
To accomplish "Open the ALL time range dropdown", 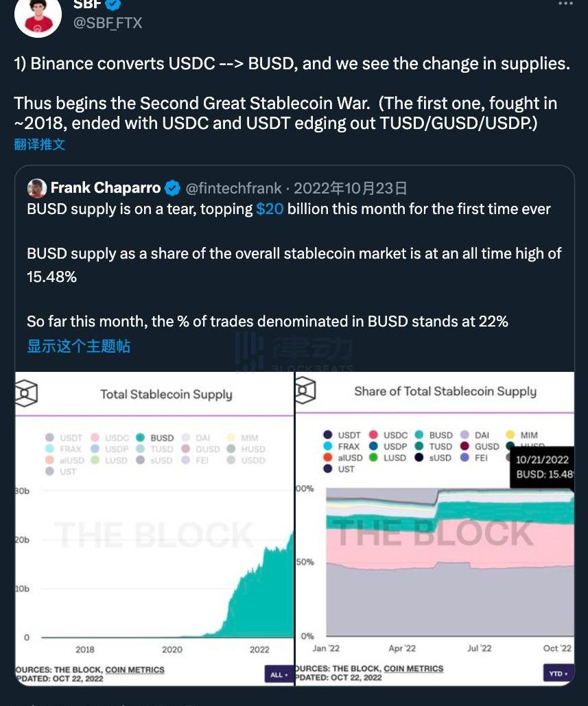I will [278, 674].
